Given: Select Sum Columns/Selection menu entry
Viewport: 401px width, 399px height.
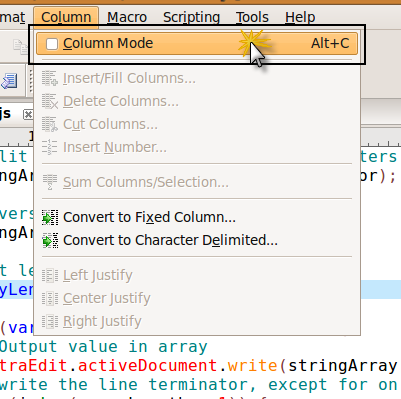Looking at the screenshot, I should click(197, 183).
